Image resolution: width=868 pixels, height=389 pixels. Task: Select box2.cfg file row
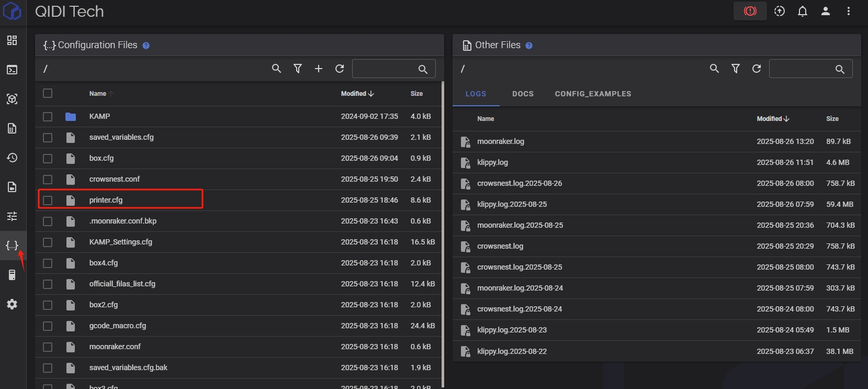click(239, 305)
